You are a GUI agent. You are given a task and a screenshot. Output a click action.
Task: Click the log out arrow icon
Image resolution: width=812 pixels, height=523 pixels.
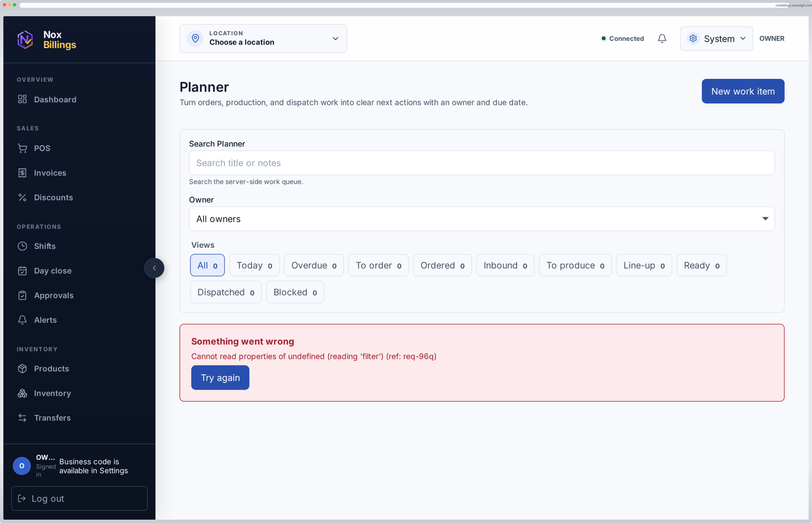coord(22,498)
